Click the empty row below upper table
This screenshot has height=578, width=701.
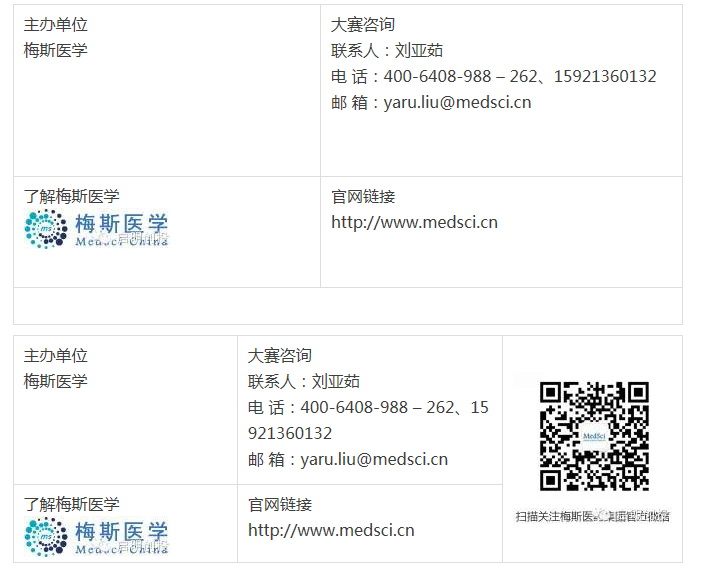pos(348,306)
